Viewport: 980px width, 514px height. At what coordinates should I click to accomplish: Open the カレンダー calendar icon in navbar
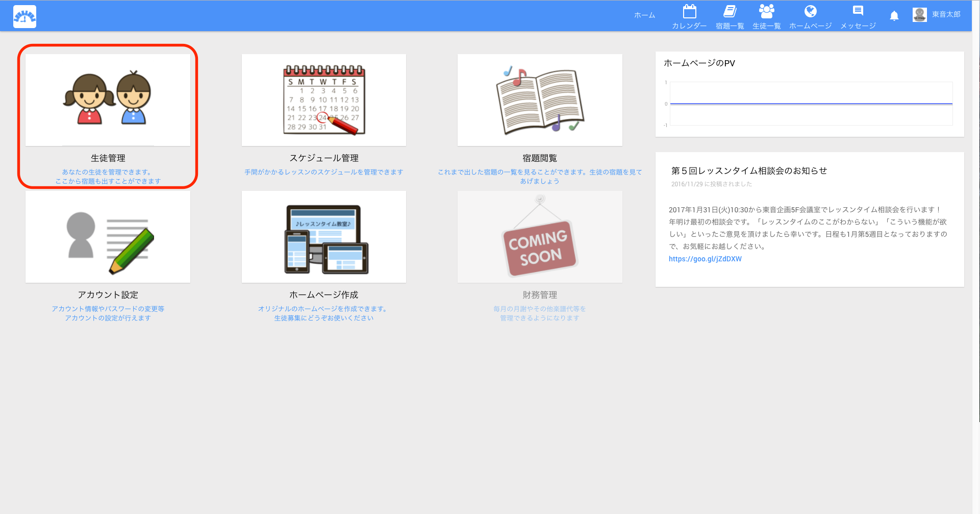[689, 11]
